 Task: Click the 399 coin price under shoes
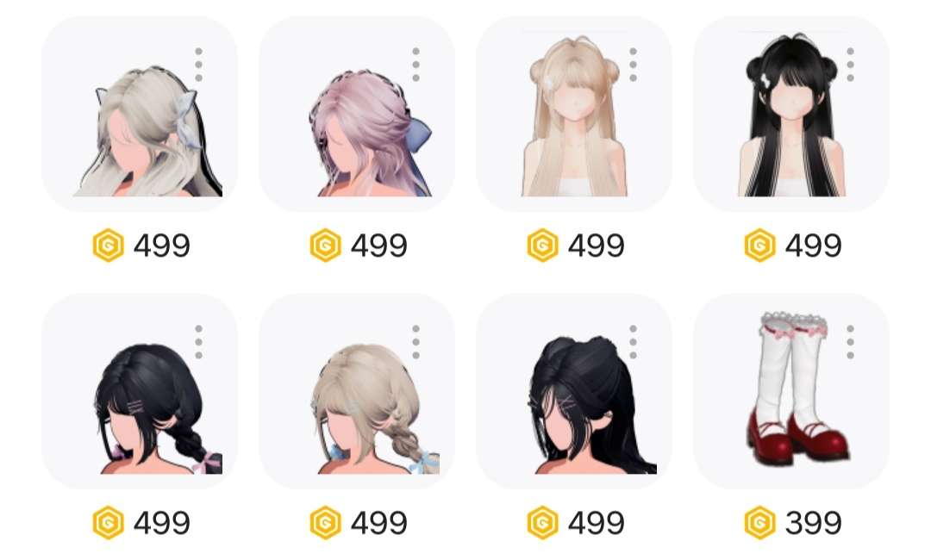pyautogui.click(x=813, y=523)
